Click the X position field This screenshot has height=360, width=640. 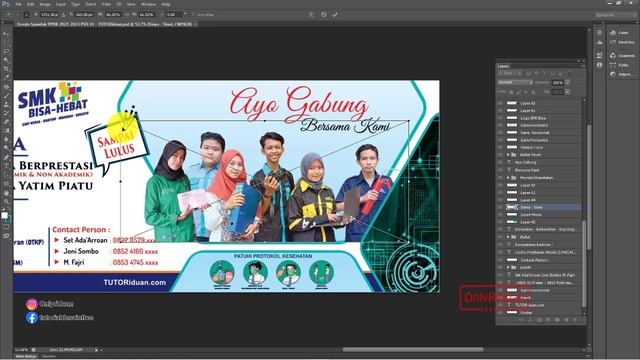49,15
